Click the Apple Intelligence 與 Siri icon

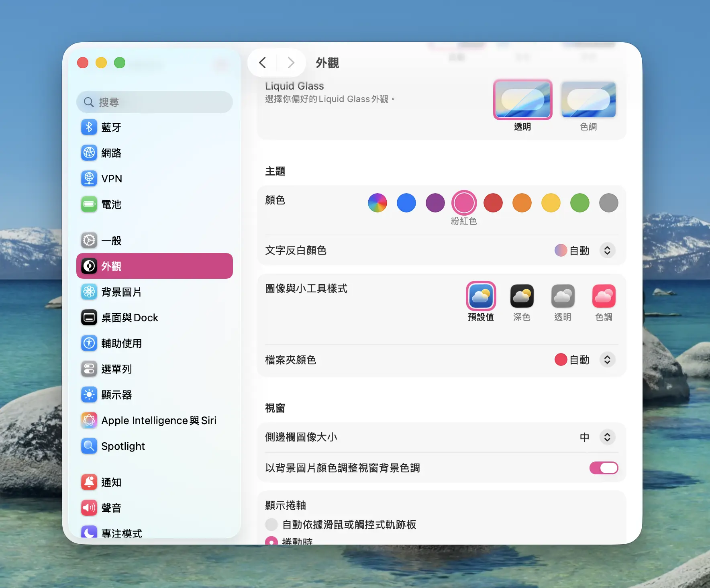click(x=89, y=421)
